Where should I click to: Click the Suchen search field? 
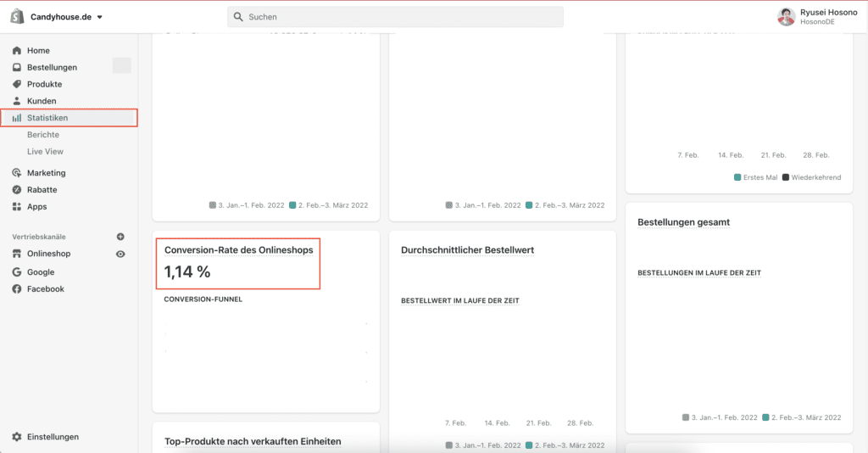[x=395, y=17]
